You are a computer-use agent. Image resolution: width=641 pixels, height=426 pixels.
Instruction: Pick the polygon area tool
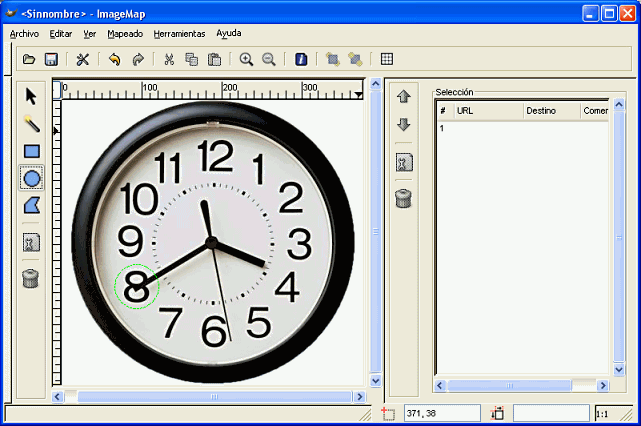(31, 206)
